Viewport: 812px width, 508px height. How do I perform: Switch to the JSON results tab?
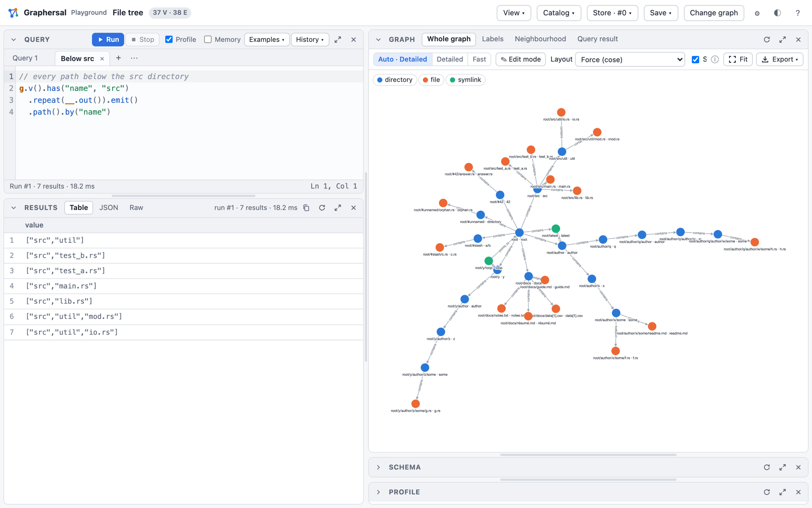tap(109, 208)
